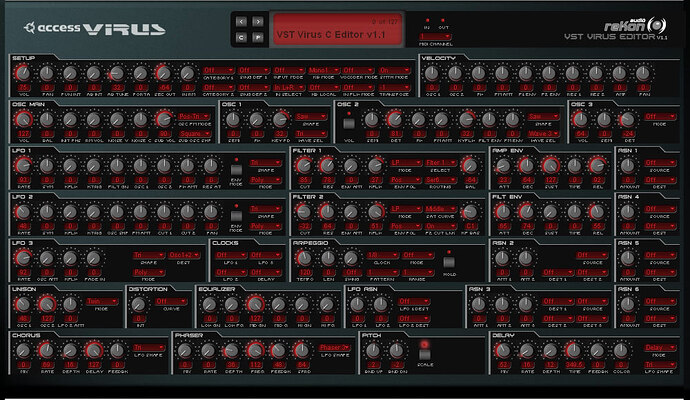690x400 pixels.
Task: Click the Distortion INT knob
Action: coord(139,304)
